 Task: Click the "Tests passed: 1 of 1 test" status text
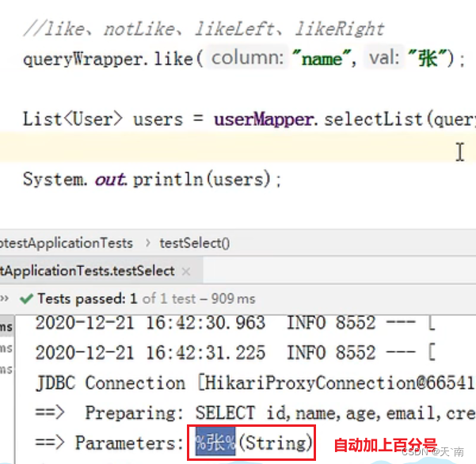pos(147,299)
